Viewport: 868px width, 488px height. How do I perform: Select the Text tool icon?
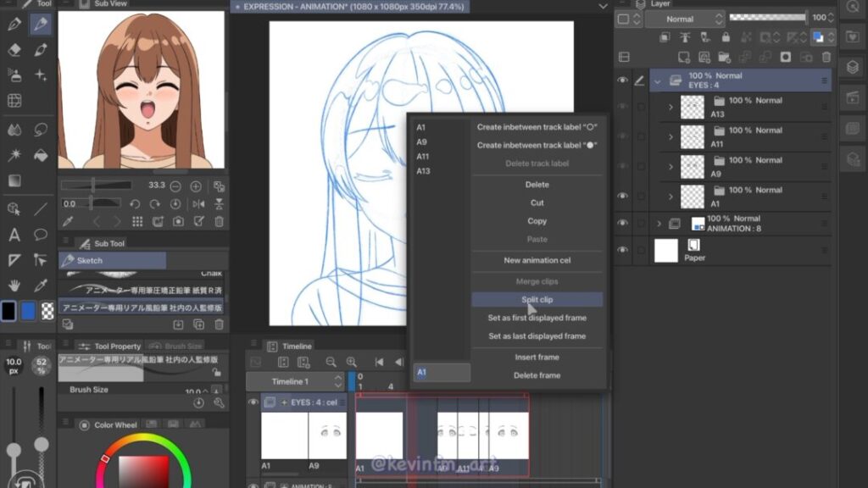(14, 235)
